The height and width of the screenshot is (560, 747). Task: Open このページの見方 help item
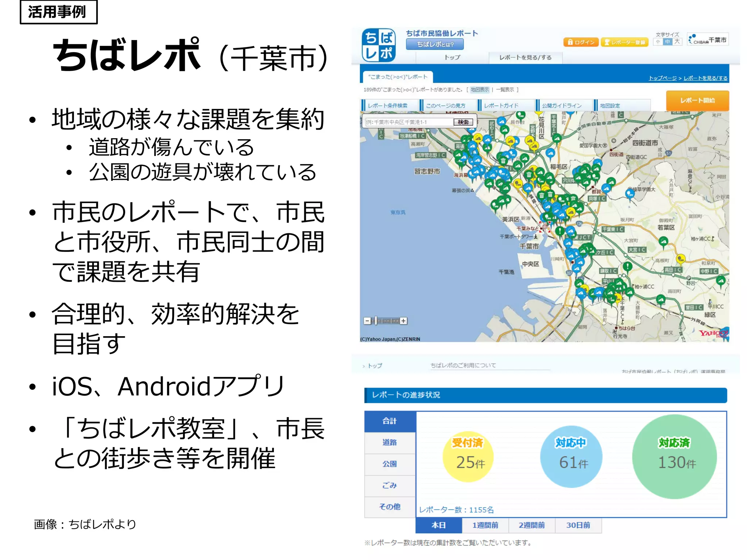click(x=448, y=105)
